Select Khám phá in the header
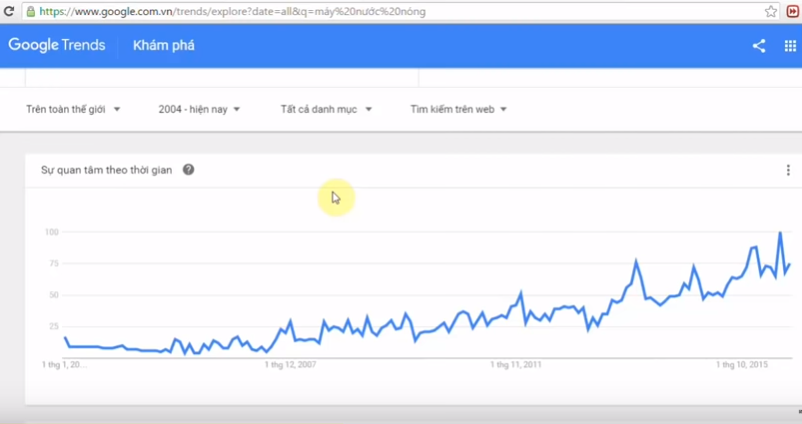This screenshot has width=802, height=424. coord(163,46)
